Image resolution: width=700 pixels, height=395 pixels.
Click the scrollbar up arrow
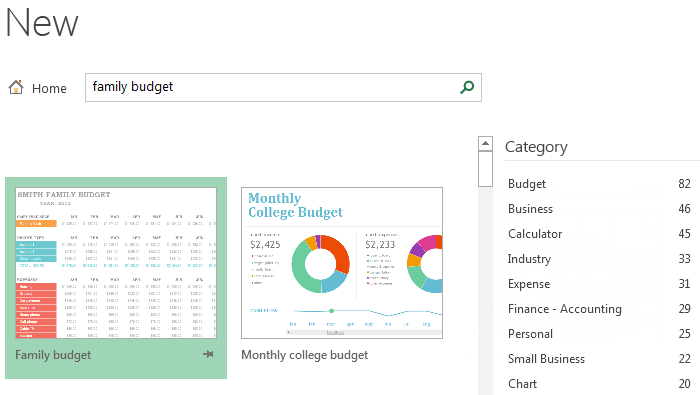(x=485, y=144)
